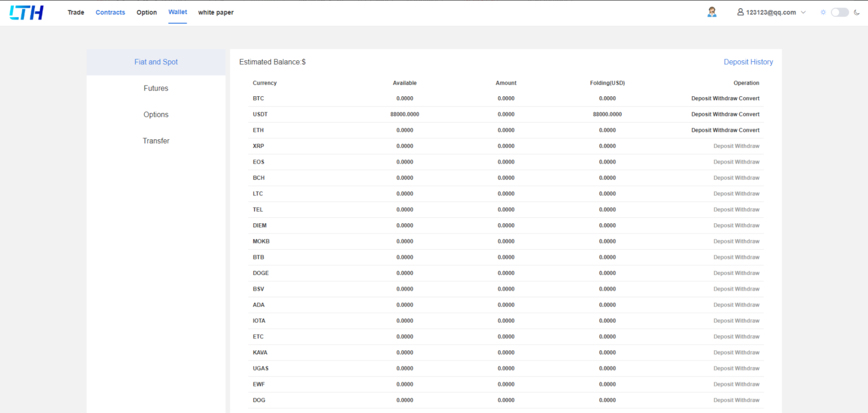Viewport: 868px width, 413px height.
Task: Click the sun light-mode icon
Action: click(823, 12)
